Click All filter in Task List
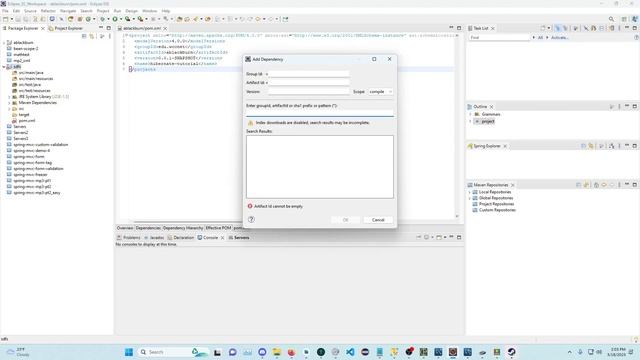 (540, 38)
